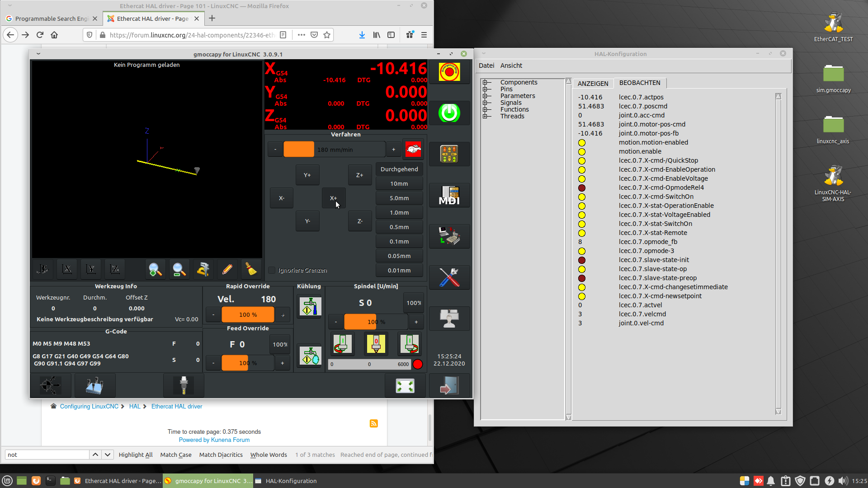Select the Z view icon in preview toolbar
The height and width of the screenshot is (488, 868).
[x=115, y=269]
